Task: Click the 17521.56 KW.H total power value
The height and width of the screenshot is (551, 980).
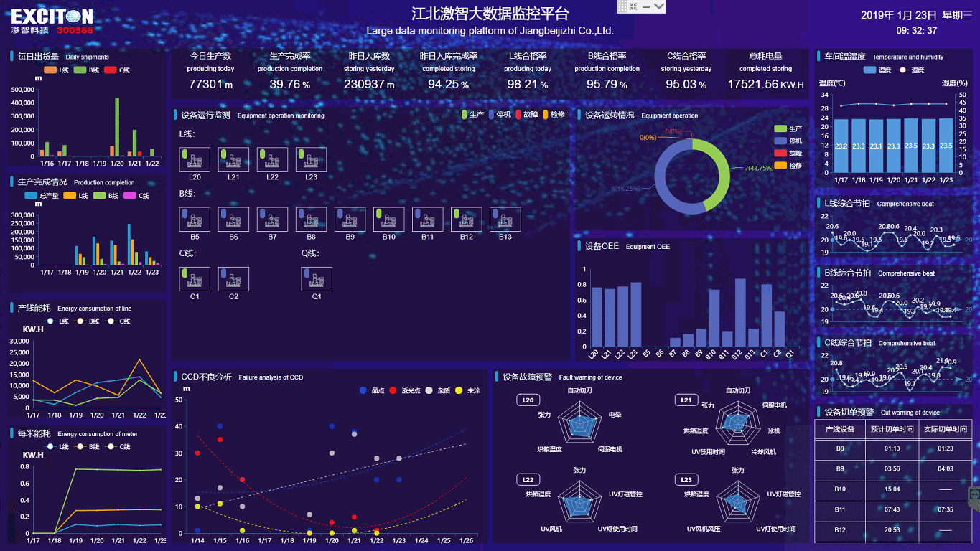Action: pos(765,85)
